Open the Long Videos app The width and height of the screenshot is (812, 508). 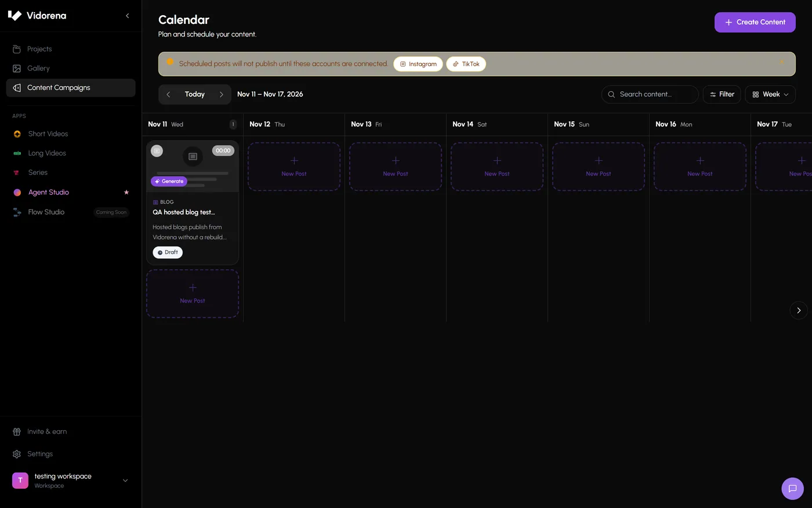coord(71,153)
